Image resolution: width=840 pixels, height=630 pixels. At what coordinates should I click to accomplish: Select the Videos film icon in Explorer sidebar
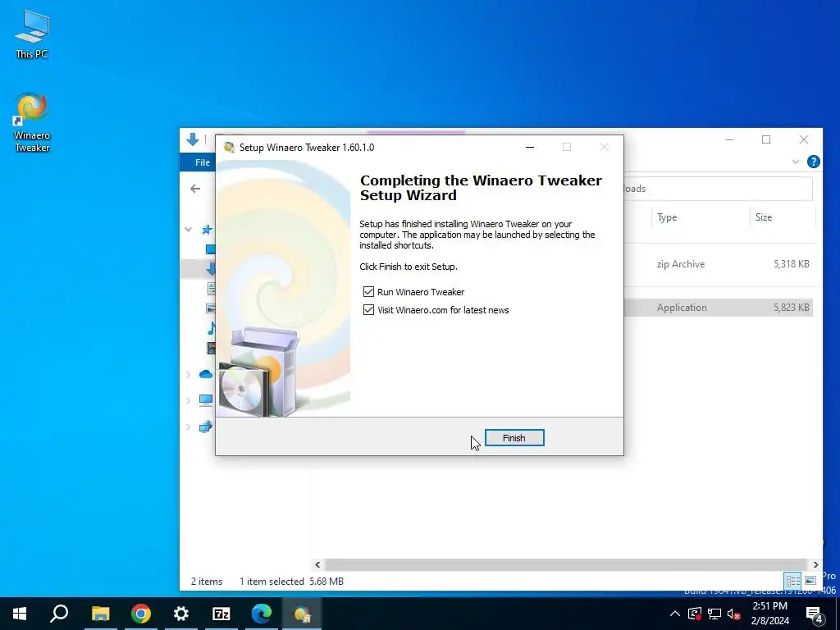[211, 348]
